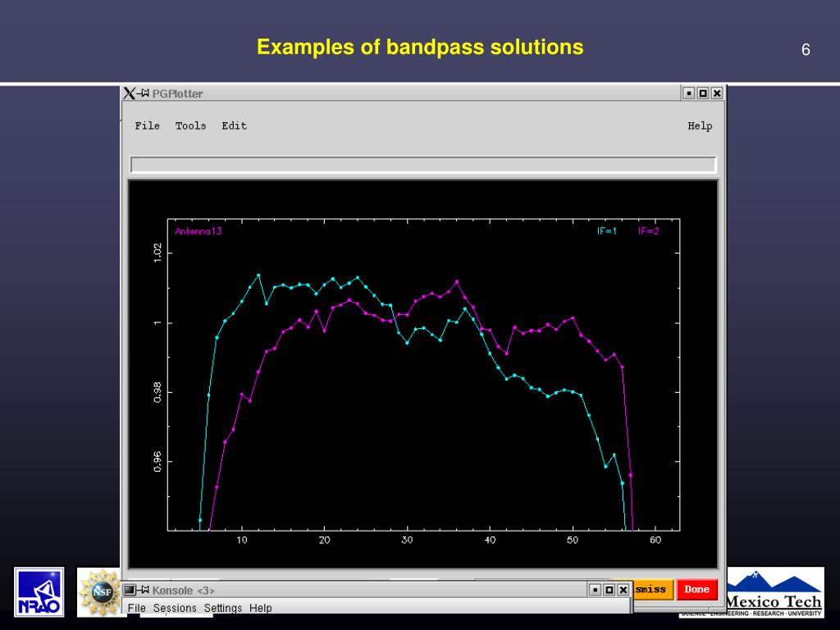Screen dimensions: 840x630
Task: Click the slide number 6
Action: click(806, 50)
